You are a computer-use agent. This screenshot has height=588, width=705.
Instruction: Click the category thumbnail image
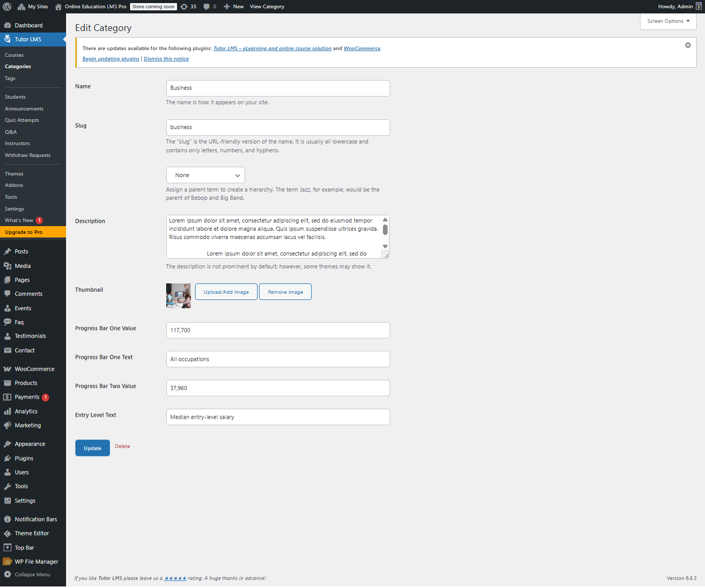pyautogui.click(x=179, y=296)
